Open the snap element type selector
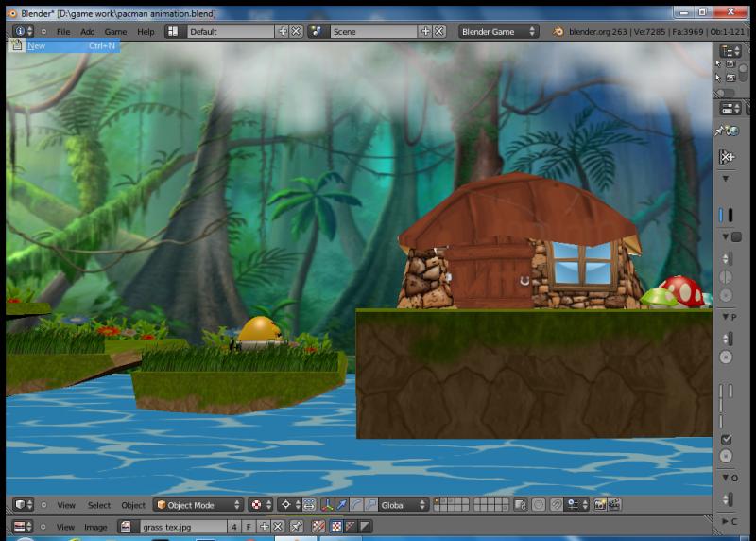 (x=576, y=505)
